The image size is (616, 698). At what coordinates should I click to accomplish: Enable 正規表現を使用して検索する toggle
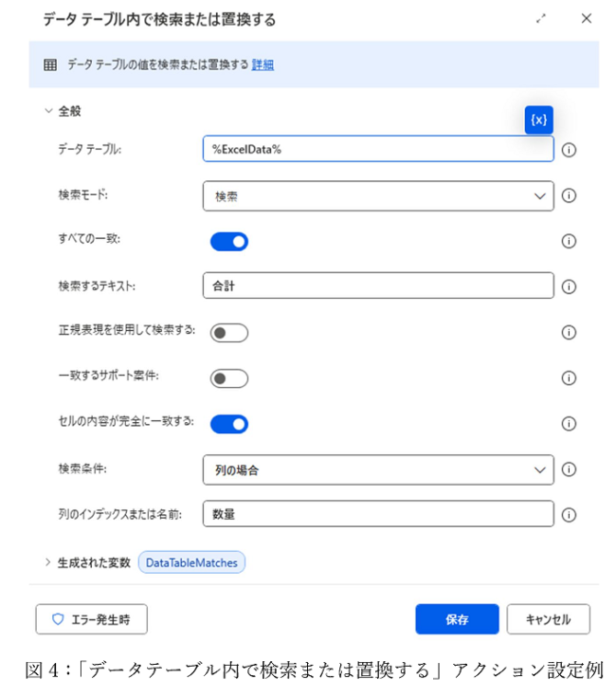point(229,332)
